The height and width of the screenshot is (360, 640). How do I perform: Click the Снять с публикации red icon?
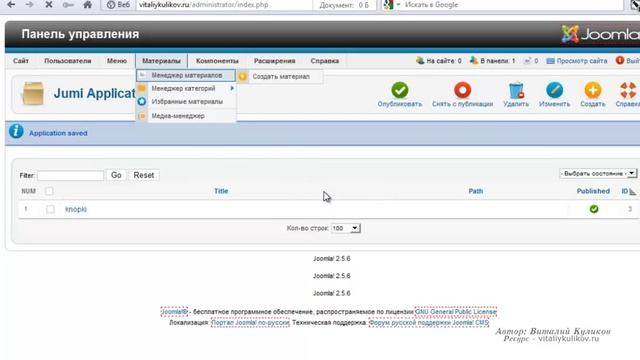(462, 90)
